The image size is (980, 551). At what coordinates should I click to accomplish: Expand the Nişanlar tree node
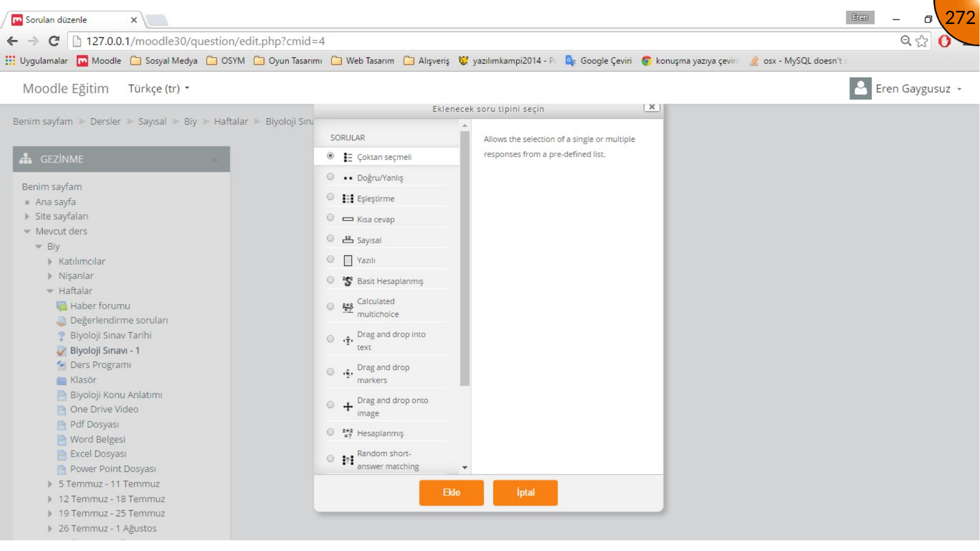[x=50, y=277]
